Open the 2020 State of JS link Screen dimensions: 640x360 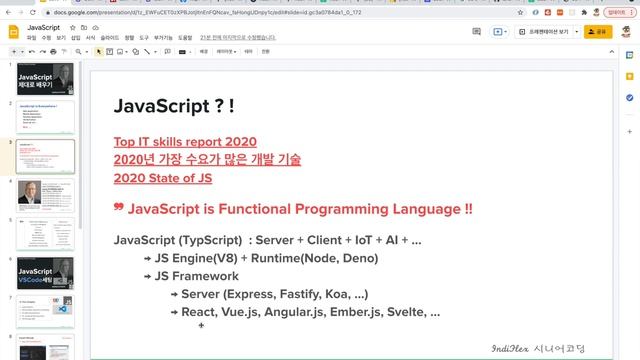[x=163, y=178]
